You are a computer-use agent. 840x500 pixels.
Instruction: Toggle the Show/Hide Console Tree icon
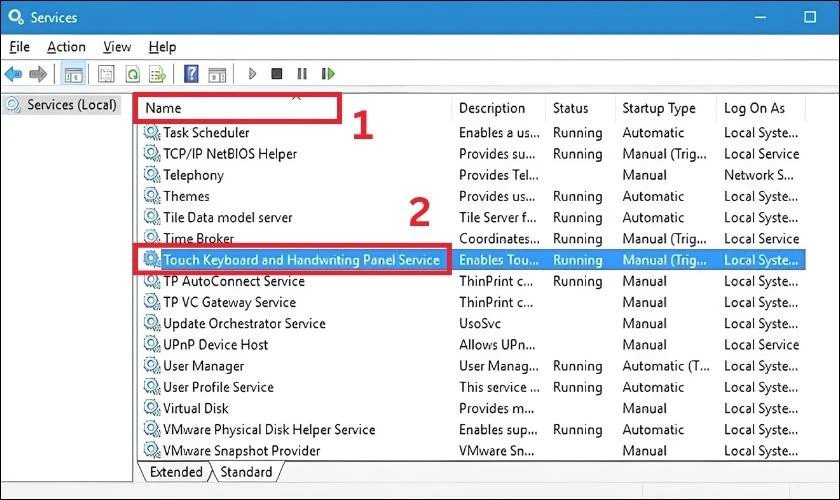click(73, 74)
